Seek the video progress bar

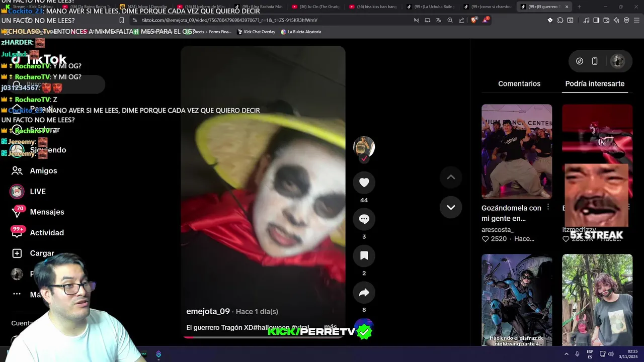(263, 337)
